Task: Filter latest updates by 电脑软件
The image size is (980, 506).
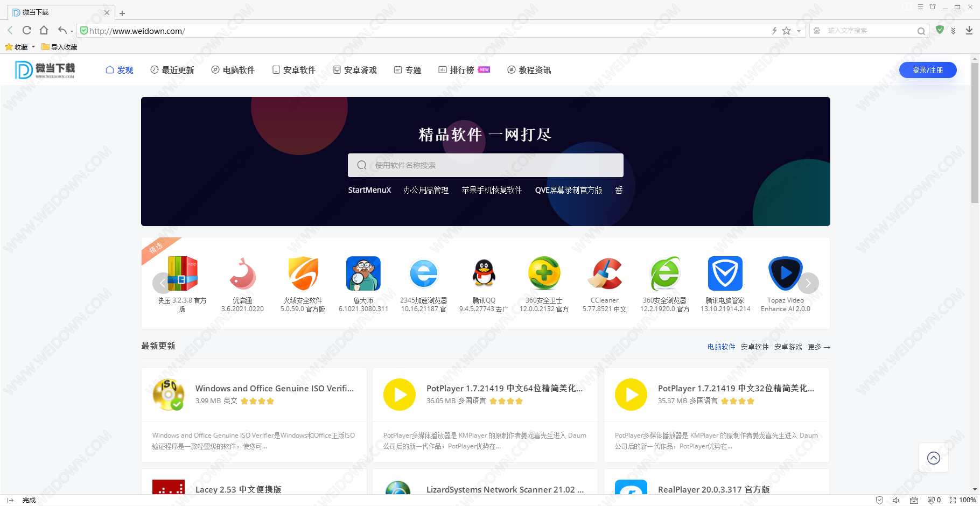Action: pyautogui.click(x=721, y=347)
